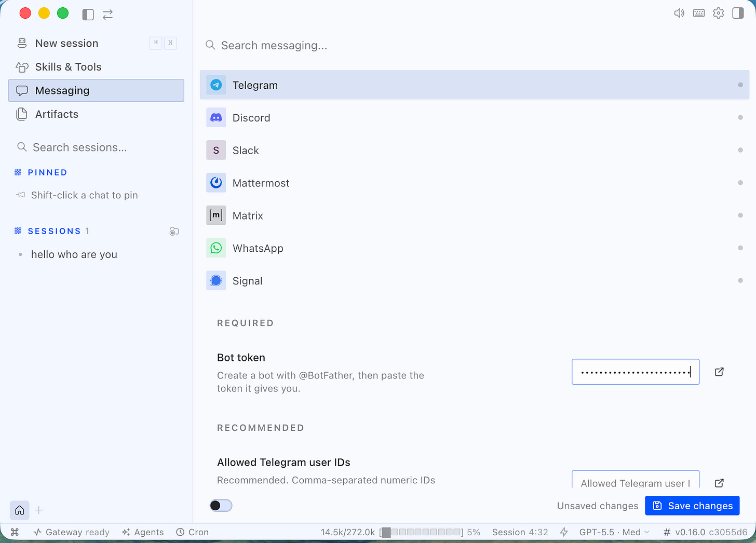Click into the Bot token field

point(636,372)
